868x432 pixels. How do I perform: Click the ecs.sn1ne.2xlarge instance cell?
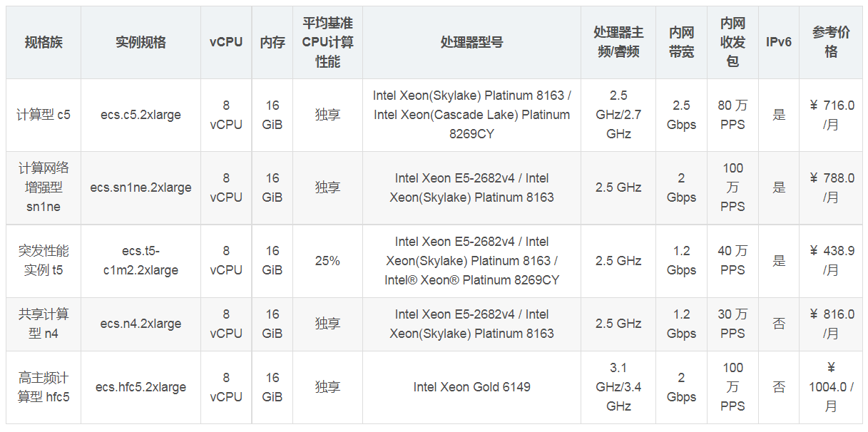[x=141, y=187]
